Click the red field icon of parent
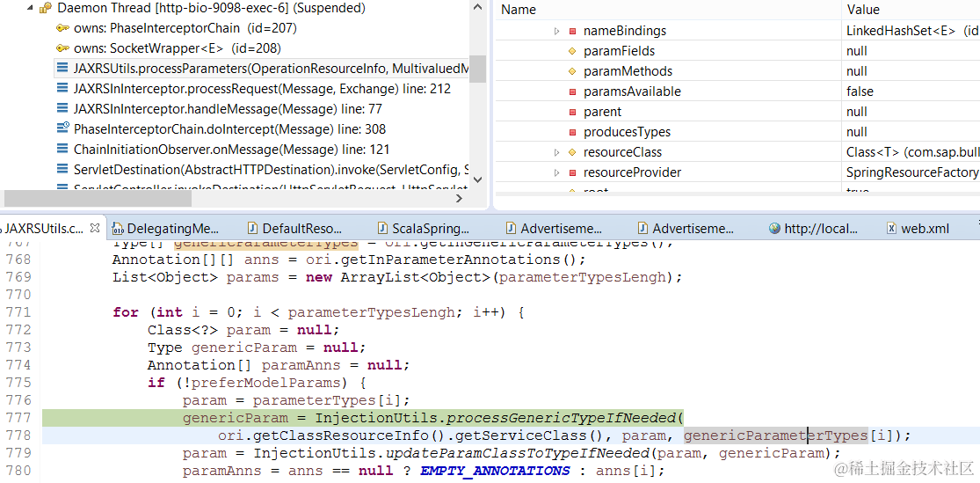The width and height of the screenshot is (980, 483). pyautogui.click(x=572, y=112)
